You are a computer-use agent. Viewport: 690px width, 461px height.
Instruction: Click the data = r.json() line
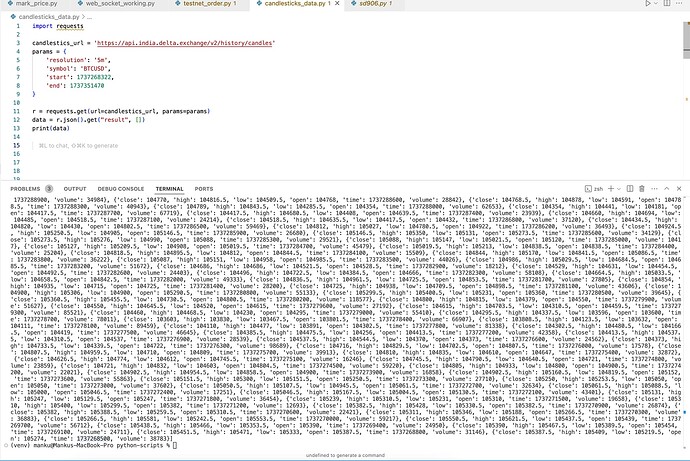click(88, 120)
